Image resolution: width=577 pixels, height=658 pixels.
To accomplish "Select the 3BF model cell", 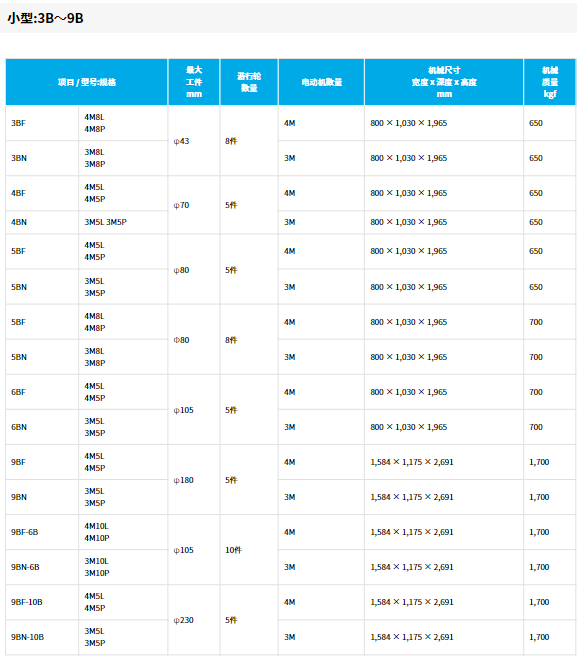I will pyautogui.click(x=42, y=123).
